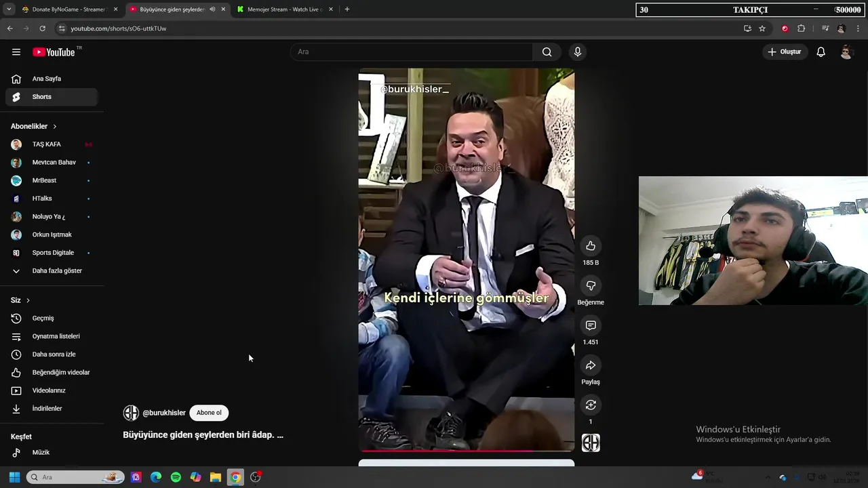Open the sound thumbnail below remix
The image size is (868, 488).
591,443
